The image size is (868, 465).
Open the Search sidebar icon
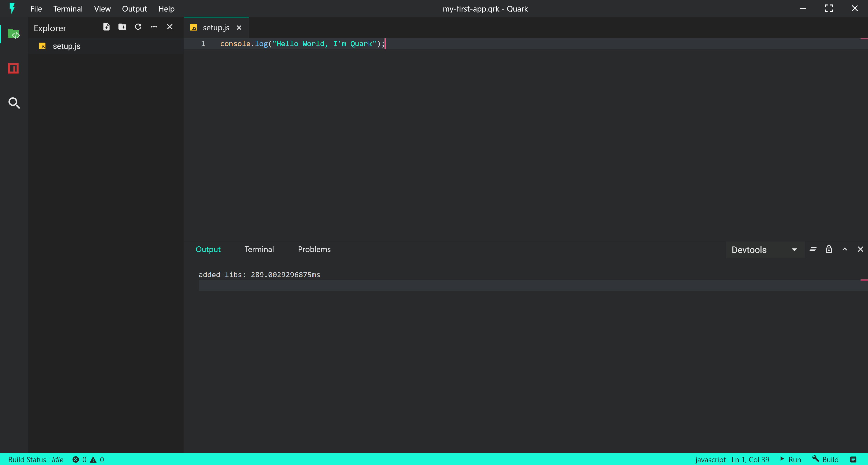[14, 103]
